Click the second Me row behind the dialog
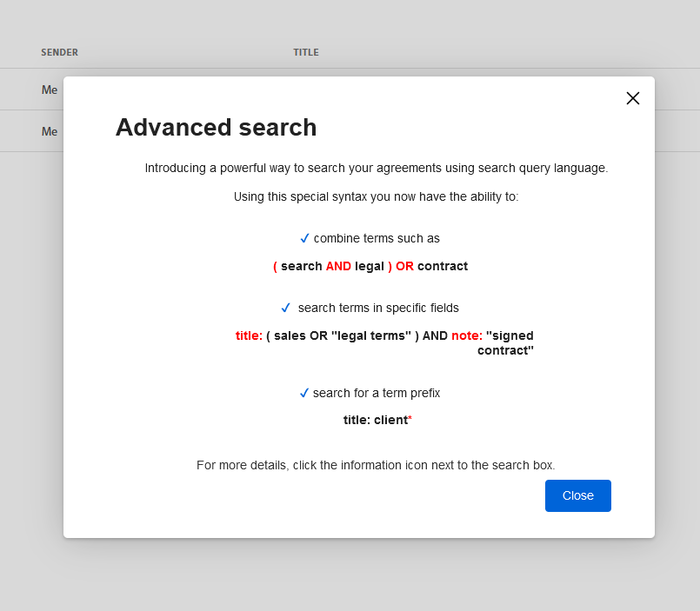Screen dimensions: 700x611 coord(49,131)
